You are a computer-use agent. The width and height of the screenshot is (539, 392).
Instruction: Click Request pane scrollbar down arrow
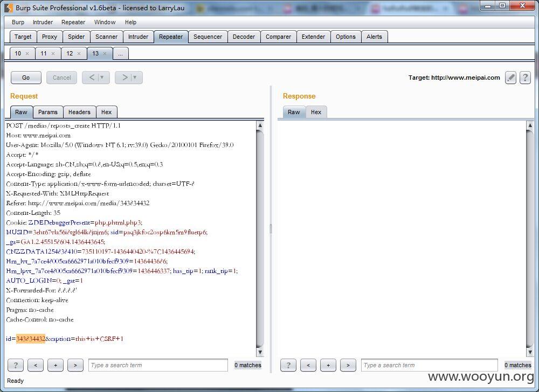260,352
